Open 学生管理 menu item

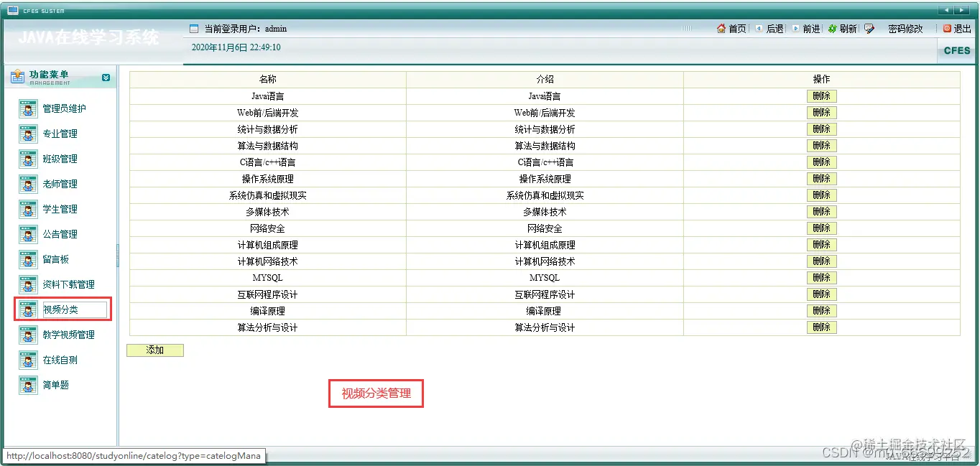click(60, 209)
